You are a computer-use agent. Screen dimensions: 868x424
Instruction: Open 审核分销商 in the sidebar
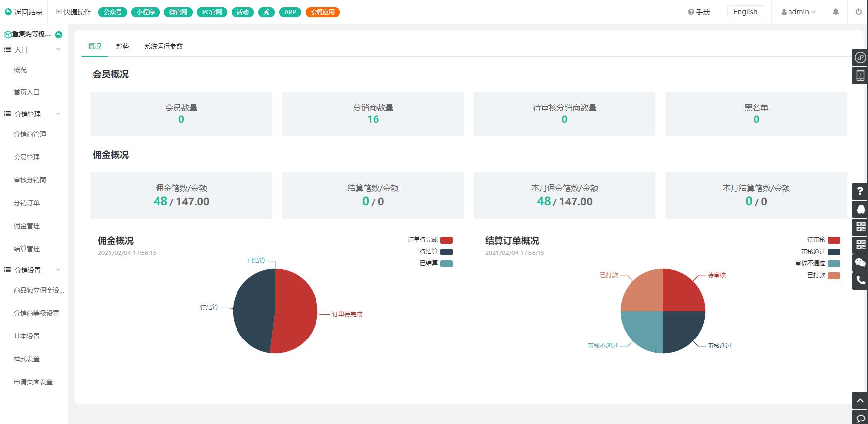(30, 180)
